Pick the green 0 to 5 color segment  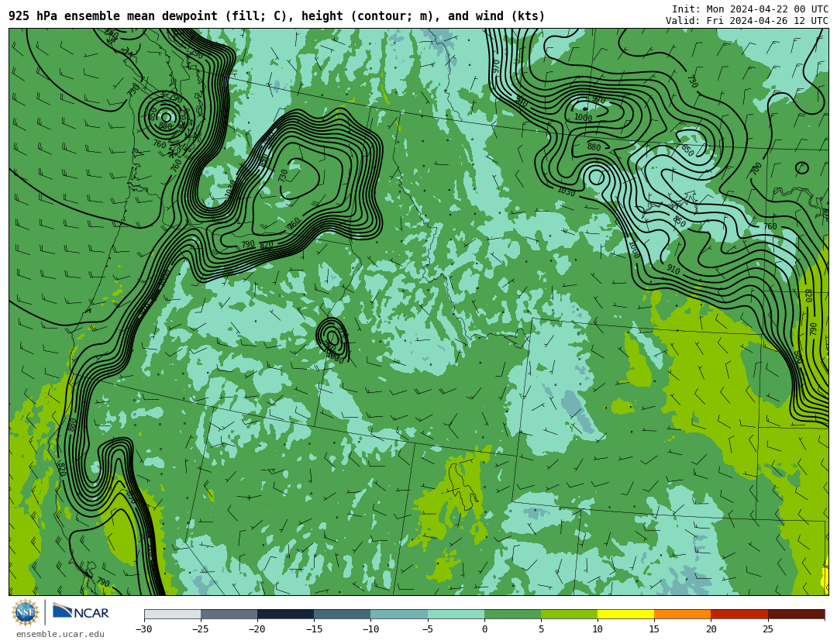512,614
